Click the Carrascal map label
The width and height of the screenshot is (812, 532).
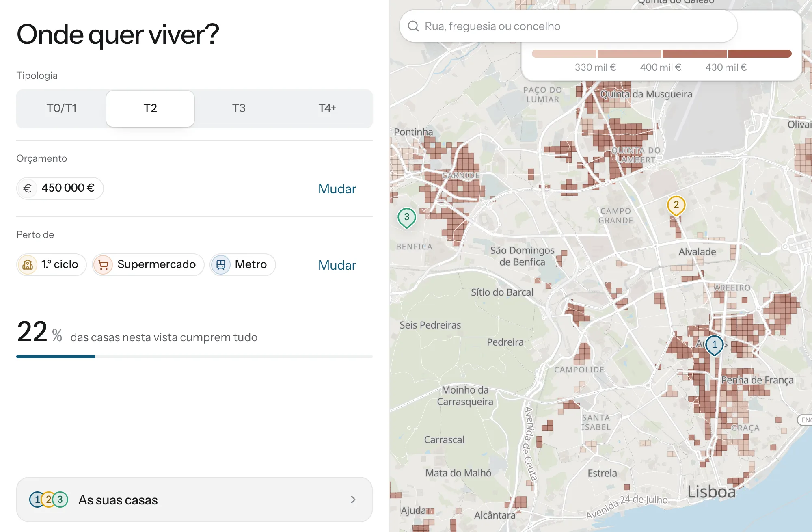coord(444,440)
